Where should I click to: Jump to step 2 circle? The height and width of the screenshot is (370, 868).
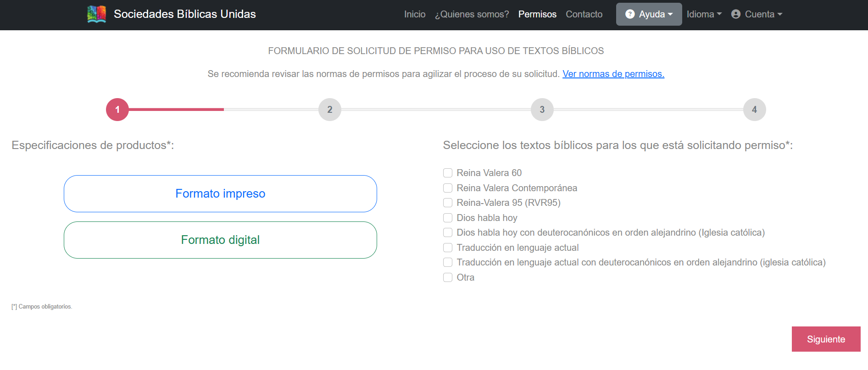[330, 110]
